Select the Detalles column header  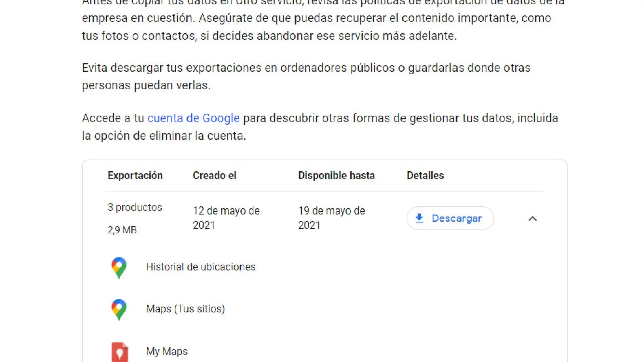425,175
